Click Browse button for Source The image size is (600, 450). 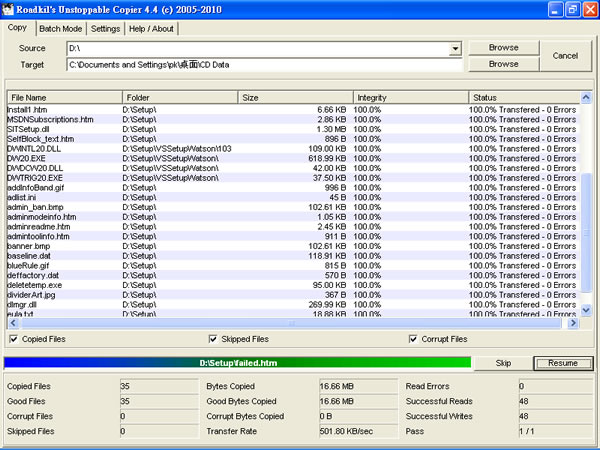(504, 47)
